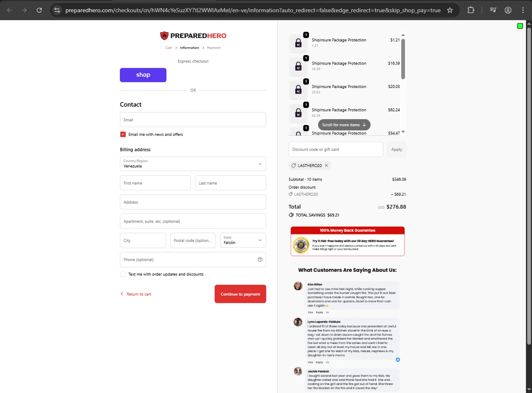Click Reply under Kim Ritter's review
This screenshot has width=532, height=393.
pyautogui.click(x=319, y=312)
